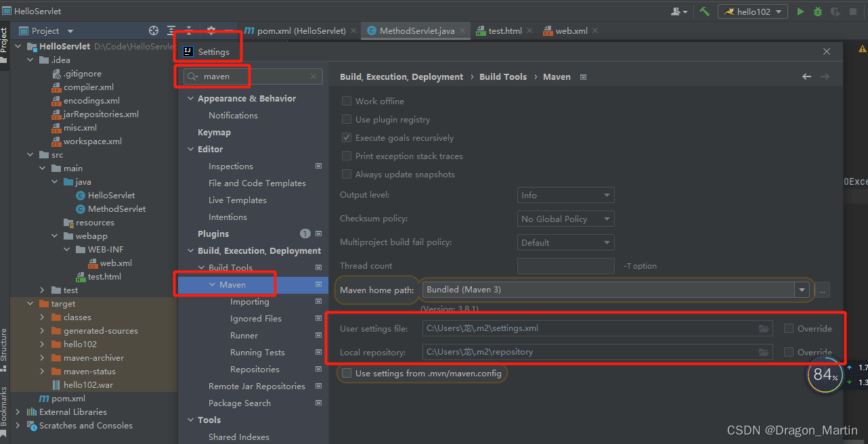Open hello102 run configuration dropdown
Viewport: 868px width, 444px height.
click(x=753, y=12)
